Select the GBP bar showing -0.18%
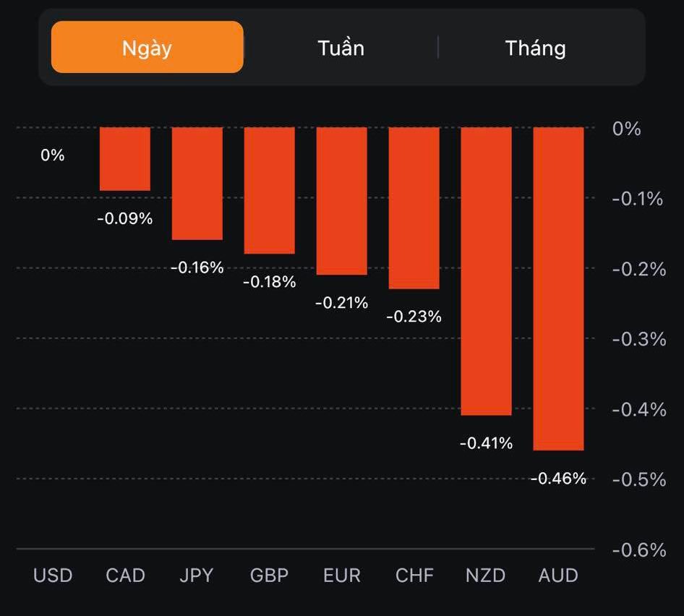The width and height of the screenshot is (684, 616). click(269, 191)
